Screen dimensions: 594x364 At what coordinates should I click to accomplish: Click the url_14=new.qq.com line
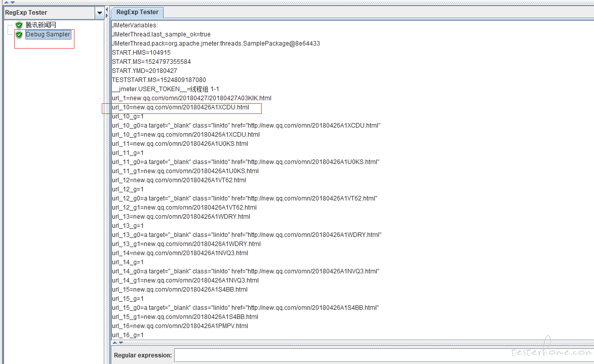[x=180, y=253]
